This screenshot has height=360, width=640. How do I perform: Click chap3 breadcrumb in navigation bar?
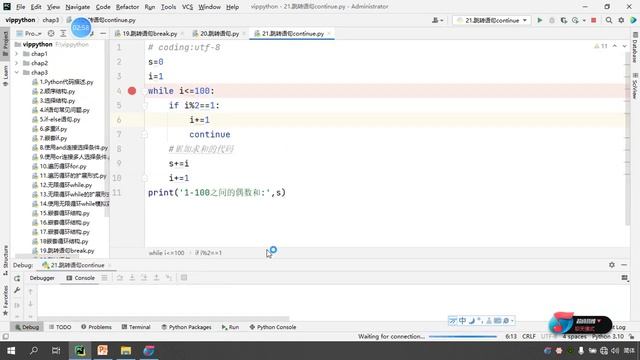click(x=51, y=20)
